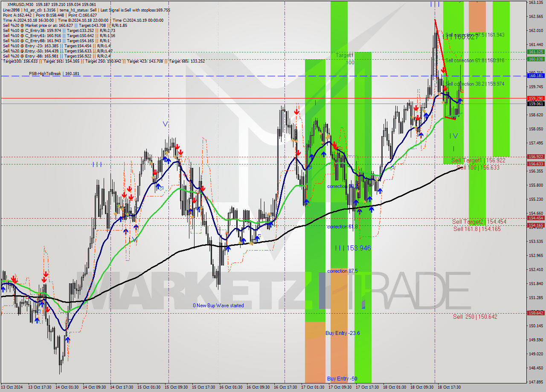Viewport: 546px width, 392px height.
Task: Select the blue correction 87.5 label
Action: point(342,271)
